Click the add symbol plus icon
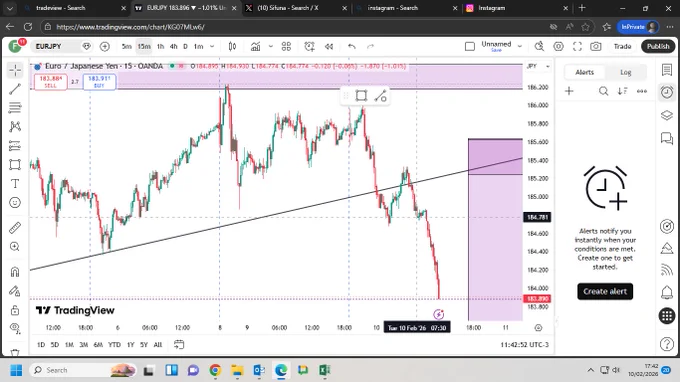Viewport: 680px width, 382px height. 105,46
